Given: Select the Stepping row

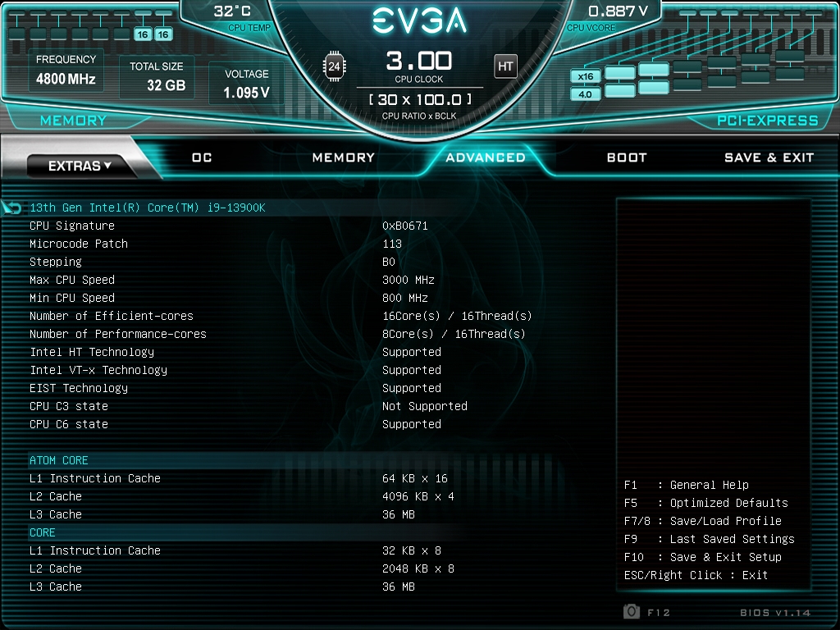Looking at the screenshot, I should click(281, 262).
